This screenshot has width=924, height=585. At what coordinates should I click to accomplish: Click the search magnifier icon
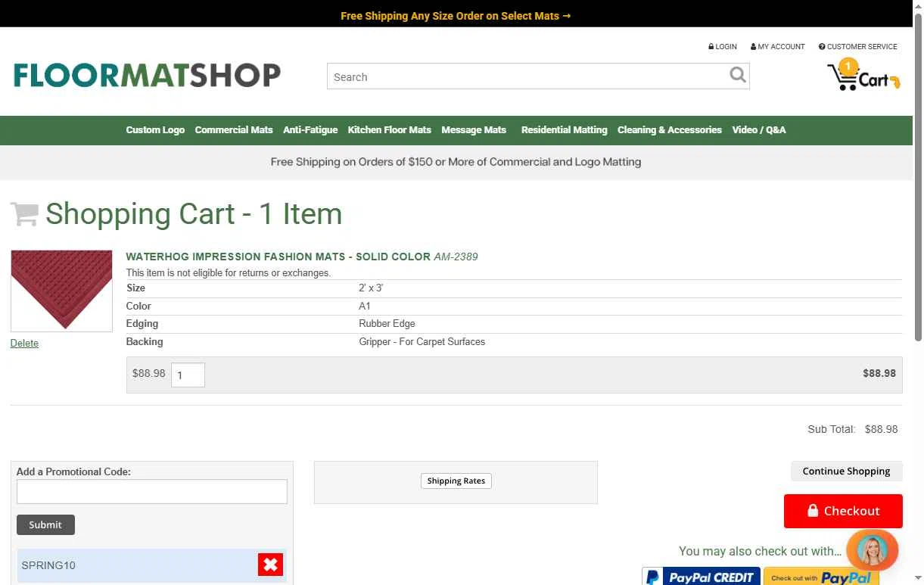(x=737, y=75)
